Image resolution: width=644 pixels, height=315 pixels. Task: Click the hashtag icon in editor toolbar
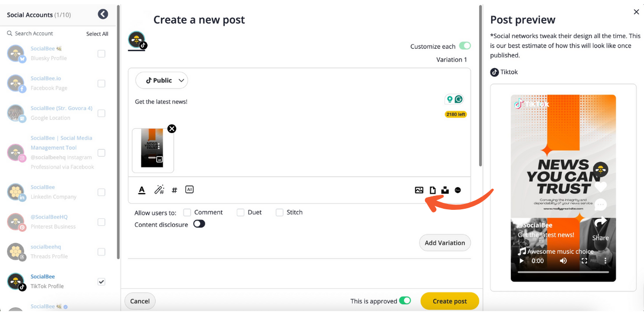(x=174, y=190)
